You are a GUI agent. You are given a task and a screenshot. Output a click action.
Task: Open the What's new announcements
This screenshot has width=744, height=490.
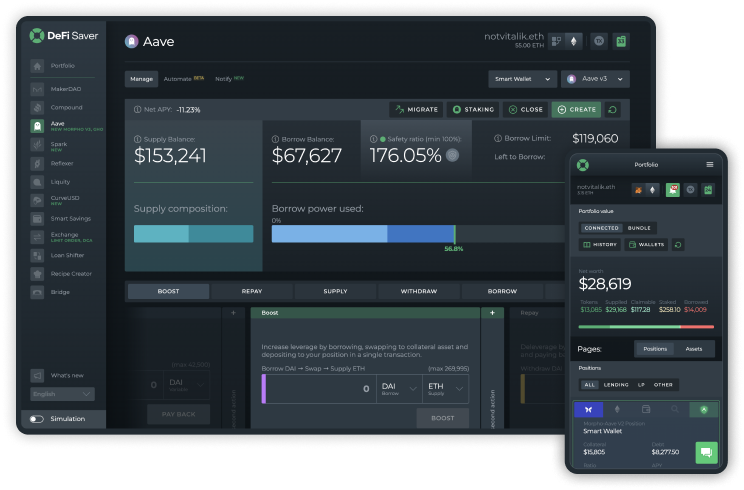57,375
